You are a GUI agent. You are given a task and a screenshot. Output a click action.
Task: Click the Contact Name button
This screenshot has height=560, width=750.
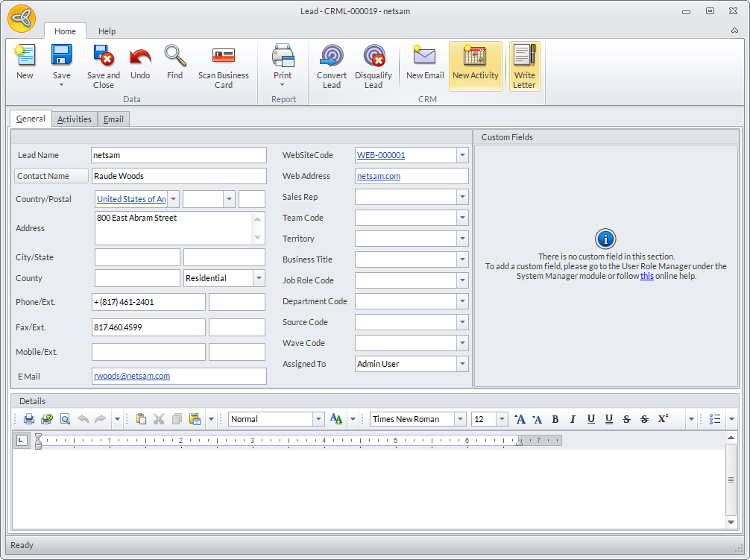click(x=51, y=176)
